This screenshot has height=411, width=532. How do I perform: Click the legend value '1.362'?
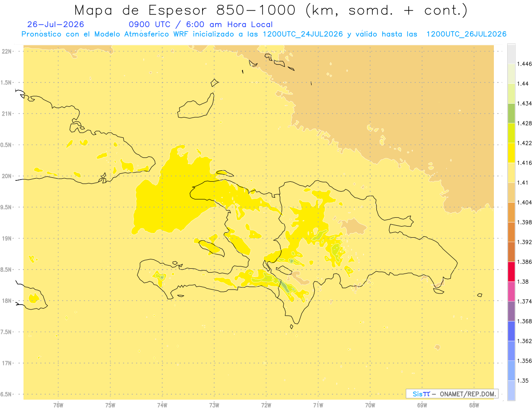tap(524, 341)
